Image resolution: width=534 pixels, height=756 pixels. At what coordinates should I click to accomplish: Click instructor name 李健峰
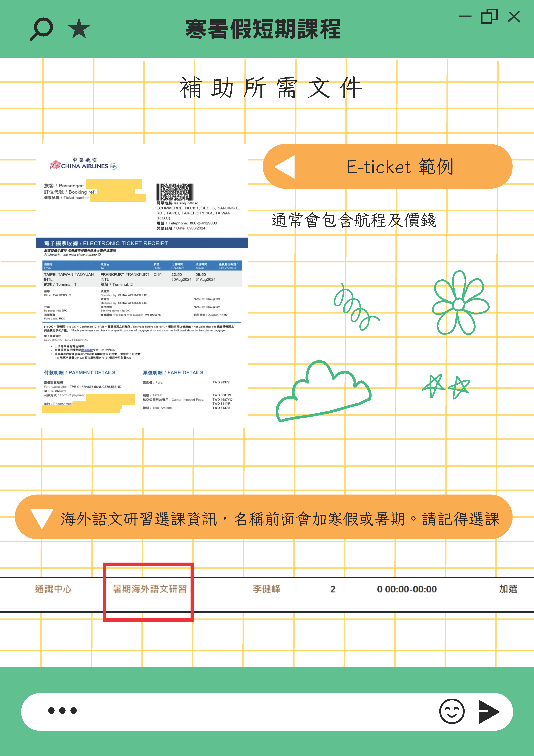(266, 589)
